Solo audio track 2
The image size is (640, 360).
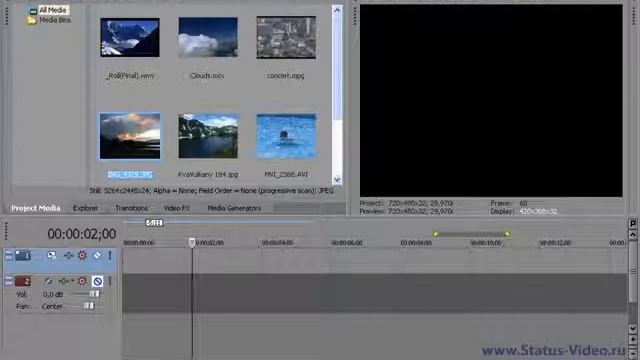coord(110,281)
